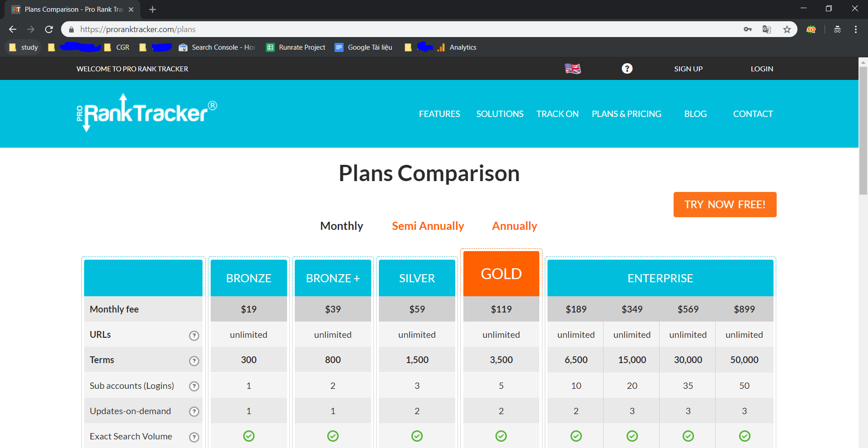868x448 pixels.
Task: Open the Plans & Pricing menu
Action: (626, 114)
